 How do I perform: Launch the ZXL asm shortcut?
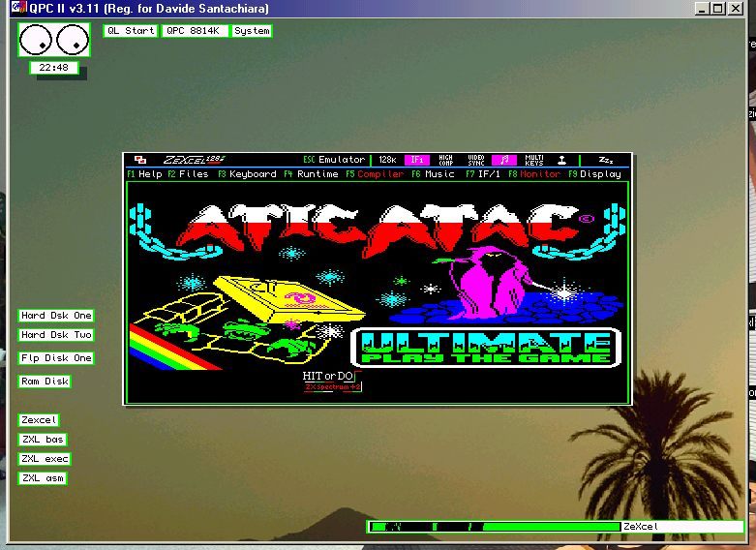[x=43, y=478]
